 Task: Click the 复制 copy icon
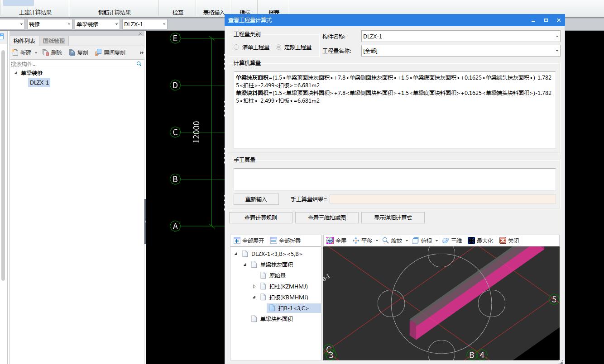(72, 52)
